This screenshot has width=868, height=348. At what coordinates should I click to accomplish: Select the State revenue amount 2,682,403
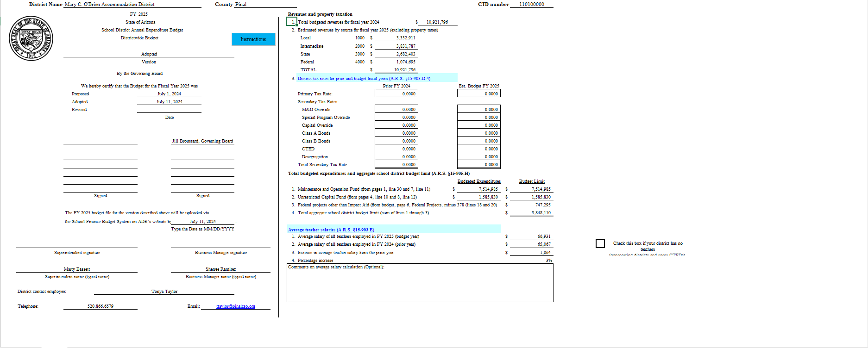click(x=396, y=54)
